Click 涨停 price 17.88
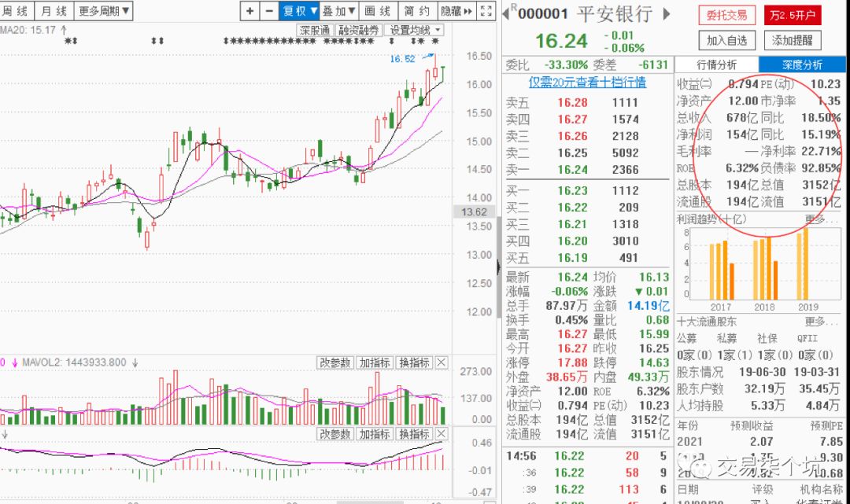 click(572, 362)
